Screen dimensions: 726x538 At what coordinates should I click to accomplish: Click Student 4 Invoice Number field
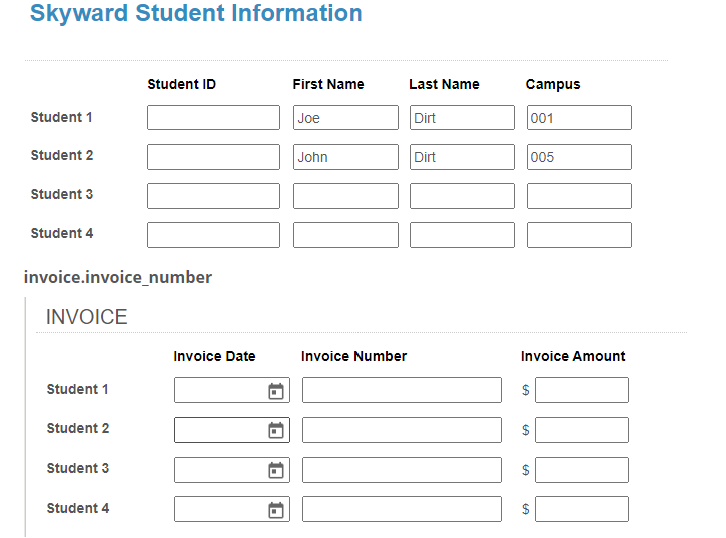click(401, 509)
